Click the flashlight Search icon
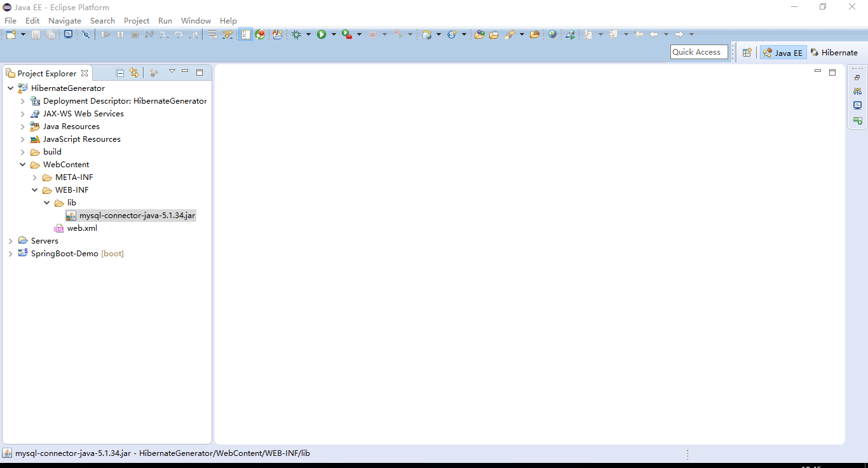The image size is (868, 468). pyautogui.click(x=510, y=34)
